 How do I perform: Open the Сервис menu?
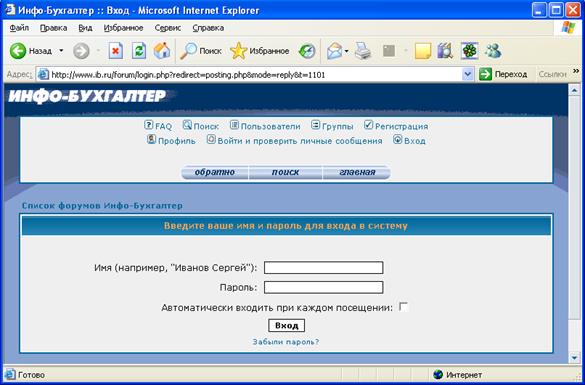click(x=168, y=28)
